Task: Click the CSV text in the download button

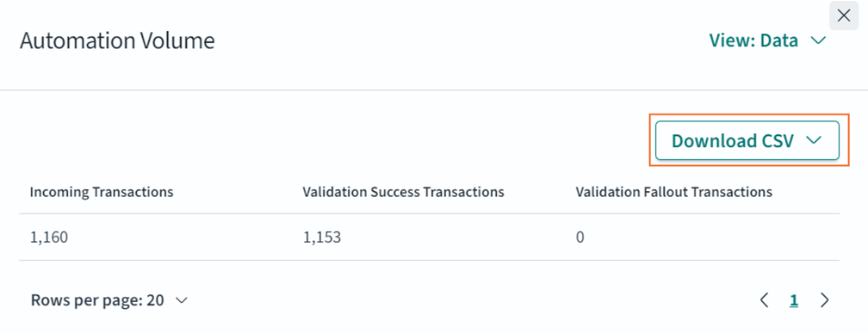Action: [x=774, y=140]
